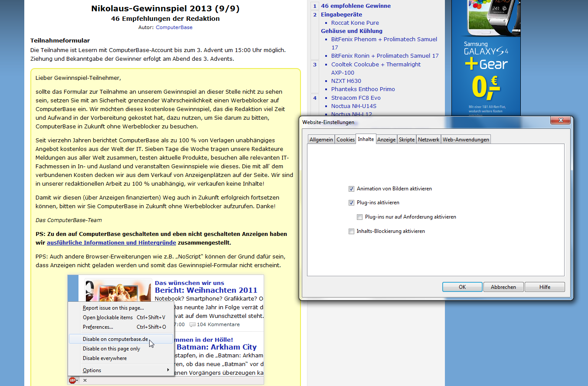Open ausführliche Informationen und Hintergründe link

coord(111,243)
